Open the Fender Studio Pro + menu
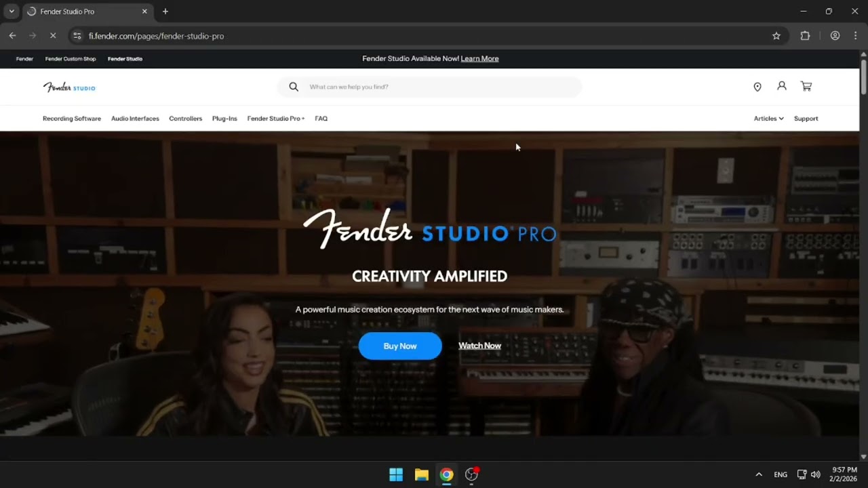Screen dimensions: 868x488 (x=276, y=119)
